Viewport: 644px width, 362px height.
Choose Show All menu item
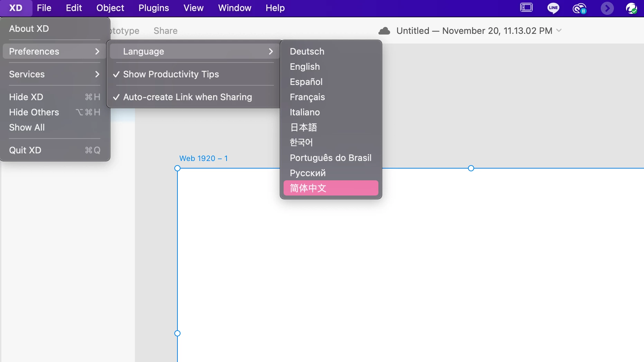pos(55,127)
